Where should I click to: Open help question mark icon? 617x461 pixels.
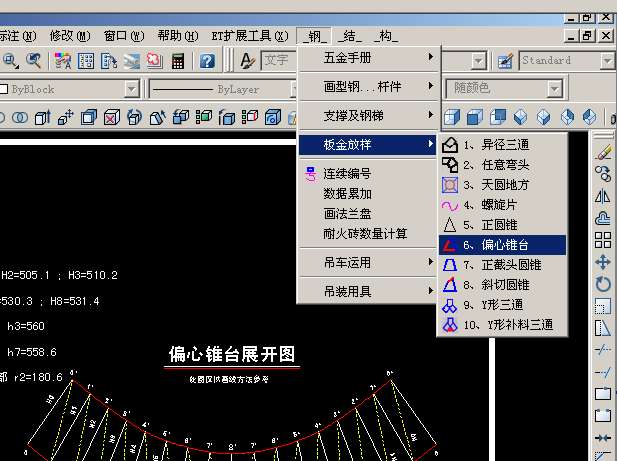pyautogui.click(x=207, y=61)
